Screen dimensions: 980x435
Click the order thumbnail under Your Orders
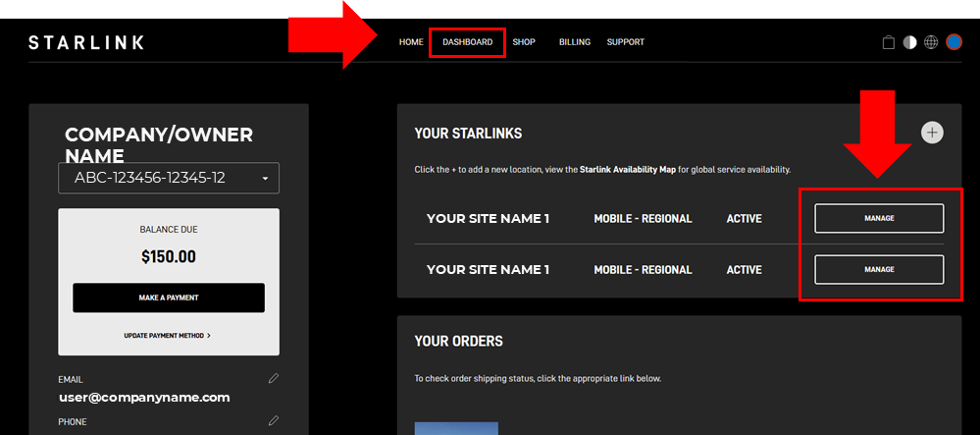(456, 428)
